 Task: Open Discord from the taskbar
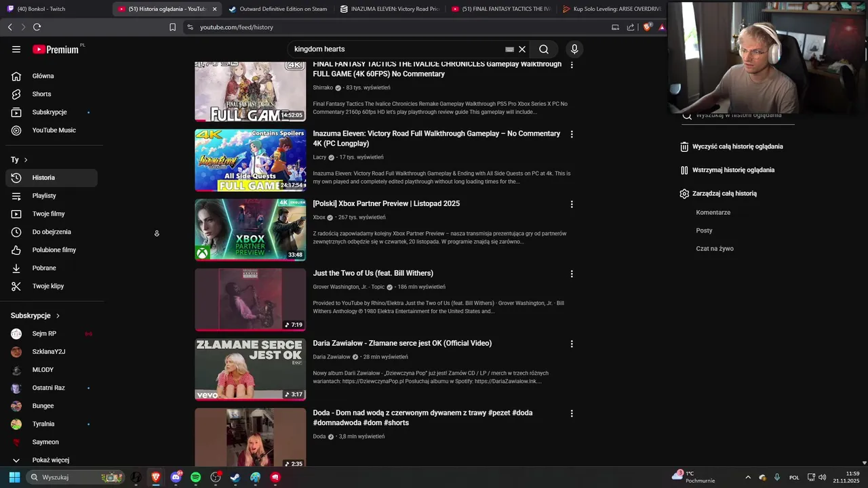tap(176, 477)
